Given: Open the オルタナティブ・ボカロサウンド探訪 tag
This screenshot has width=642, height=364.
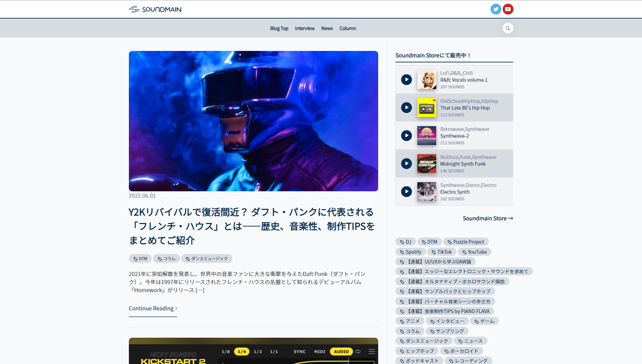Looking at the screenshot, I should [x=452, y=281].
